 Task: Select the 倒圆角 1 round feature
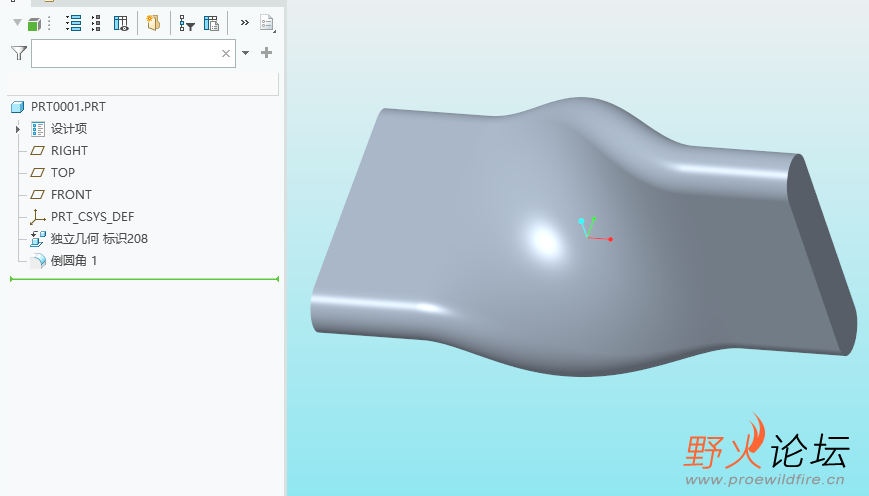[x=74, y=260]
